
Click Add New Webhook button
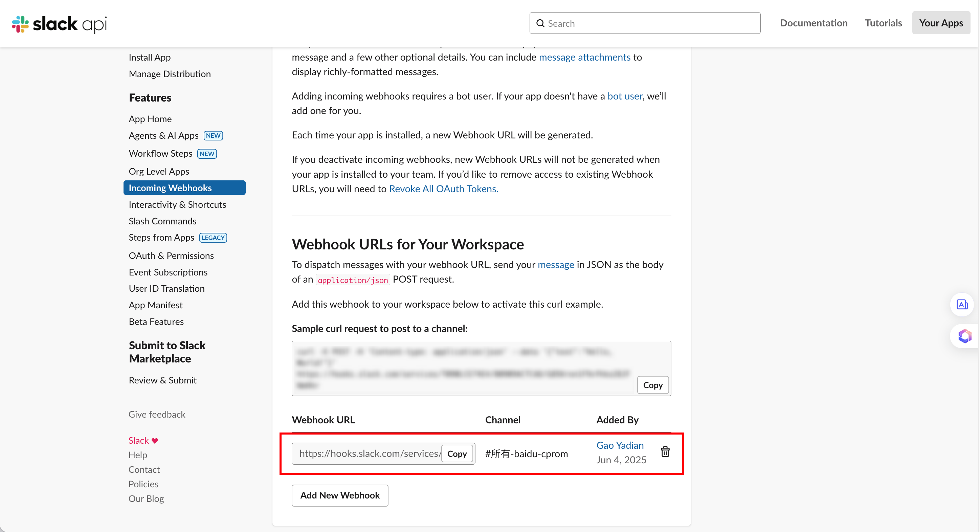coord(340,495)
